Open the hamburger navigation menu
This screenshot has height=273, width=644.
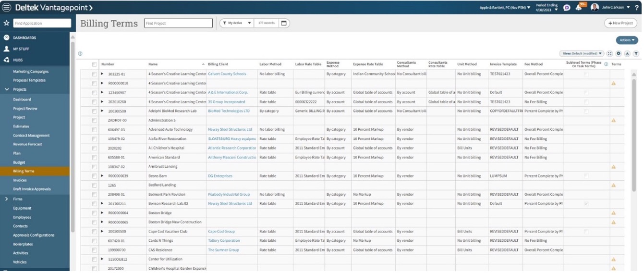7,8
